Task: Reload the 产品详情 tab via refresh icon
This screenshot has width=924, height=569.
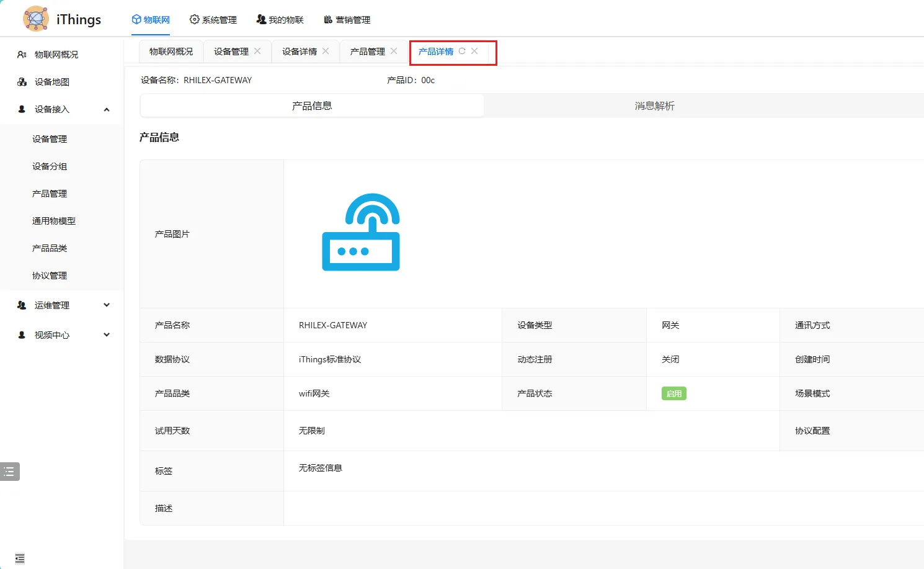Action: 462,52
